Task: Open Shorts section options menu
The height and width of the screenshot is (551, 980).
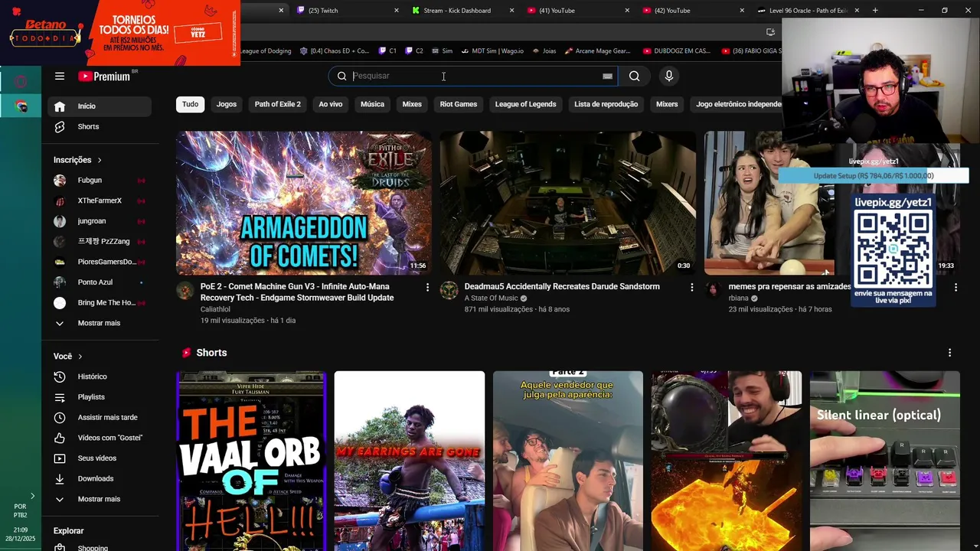Action: (949, 353)
